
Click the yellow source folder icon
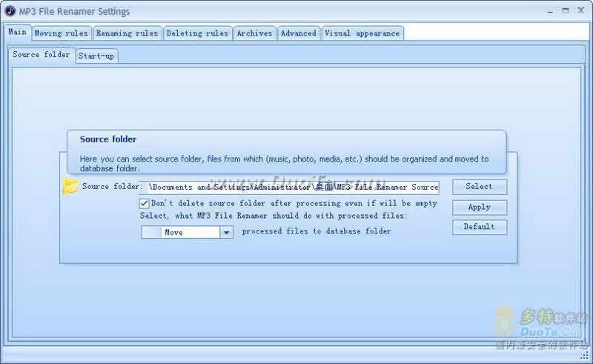click(x=70, y=187)
